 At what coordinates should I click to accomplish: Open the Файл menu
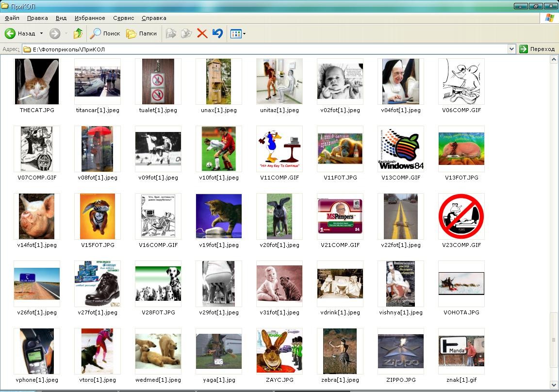(x=12, y=18)
